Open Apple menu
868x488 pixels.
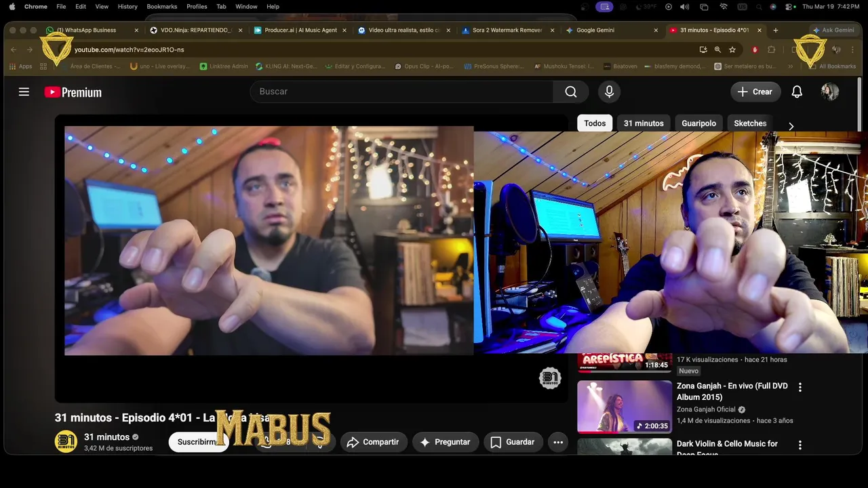coord(12,6)
